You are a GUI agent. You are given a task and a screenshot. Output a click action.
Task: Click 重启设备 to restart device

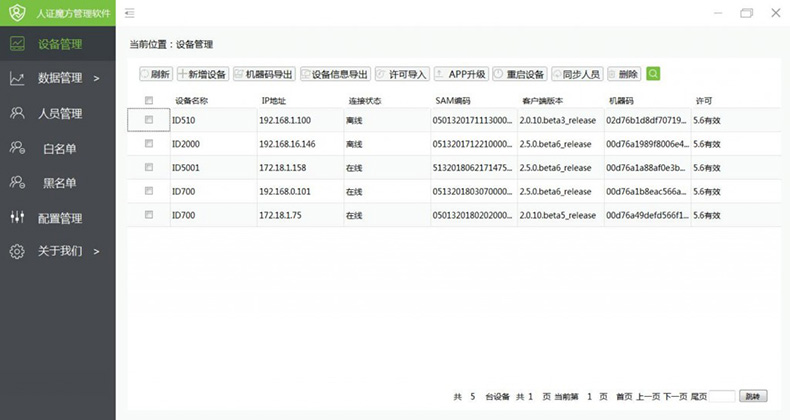coord(519,74)
